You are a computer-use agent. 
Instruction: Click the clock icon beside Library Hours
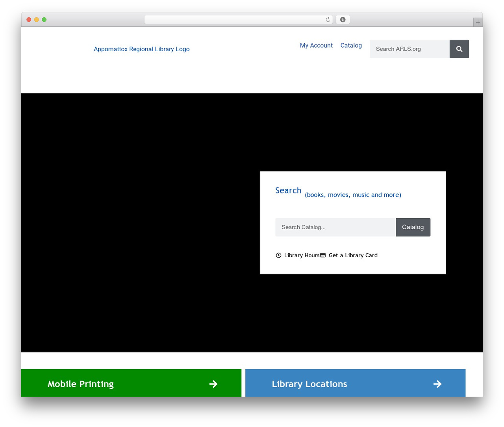click(278, 255)
